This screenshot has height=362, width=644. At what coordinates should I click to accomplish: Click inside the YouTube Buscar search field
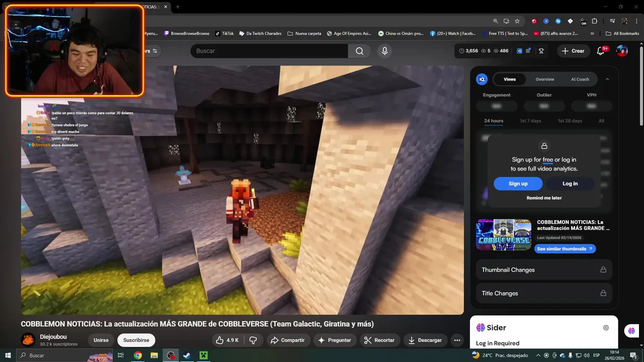(x=269, y=51)
